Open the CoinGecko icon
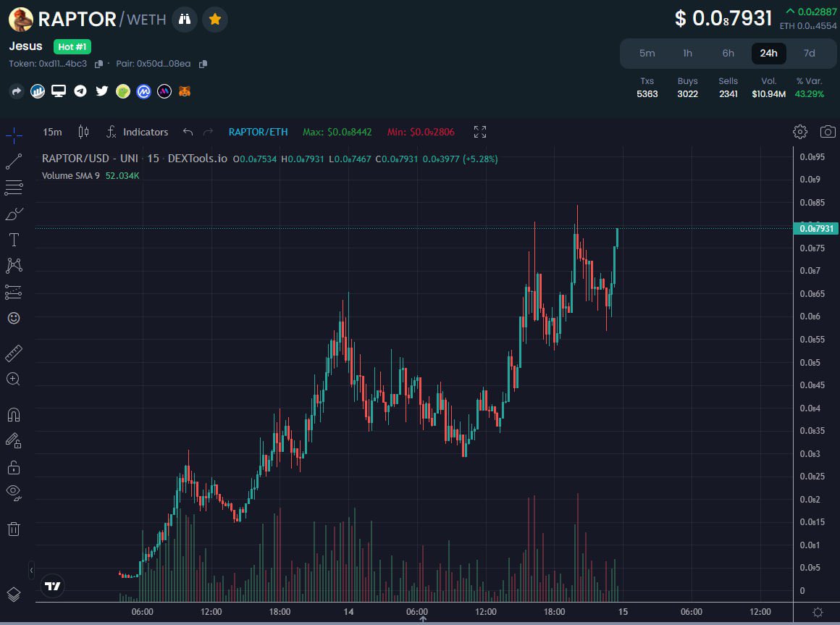Screen dimensions: 840x625 coord(122,91)
